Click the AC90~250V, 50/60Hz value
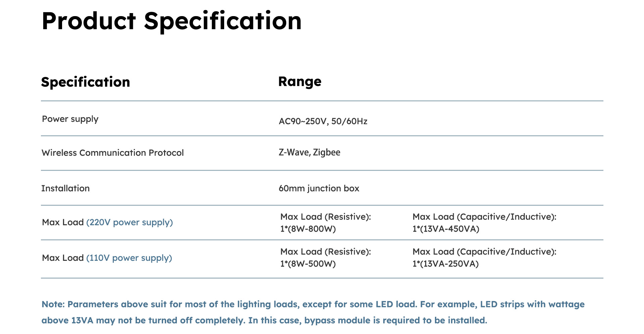Image resolution: width=644 pixels, height=334 pixels. pyautogui.click(x=323, y=121)
